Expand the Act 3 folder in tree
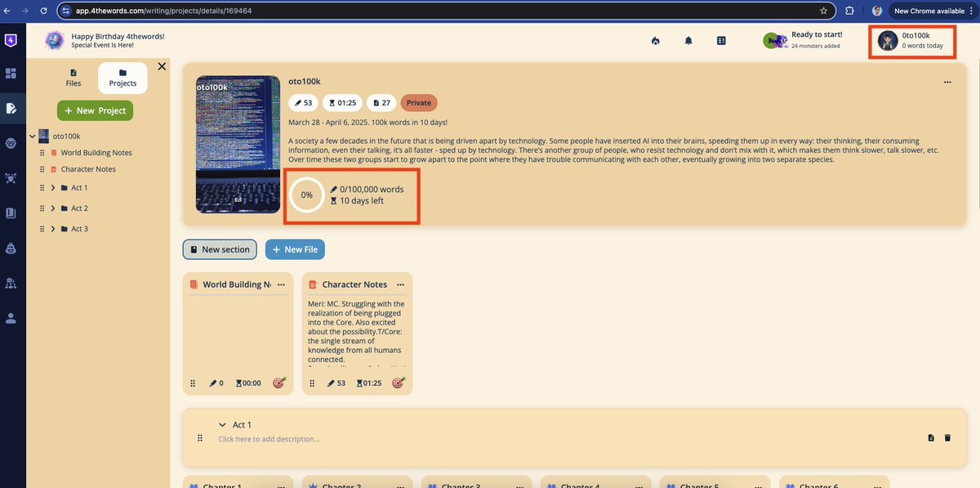The image size is (980, 488). click(x=53, y=229)
